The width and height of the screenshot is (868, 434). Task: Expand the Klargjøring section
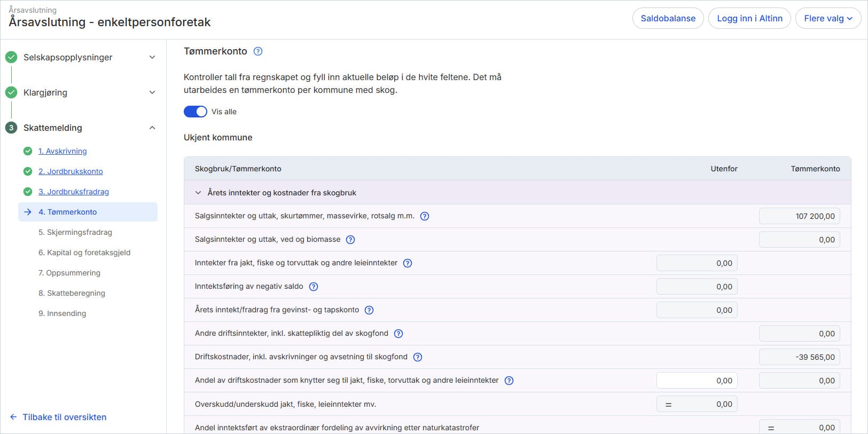pos(152,92)
